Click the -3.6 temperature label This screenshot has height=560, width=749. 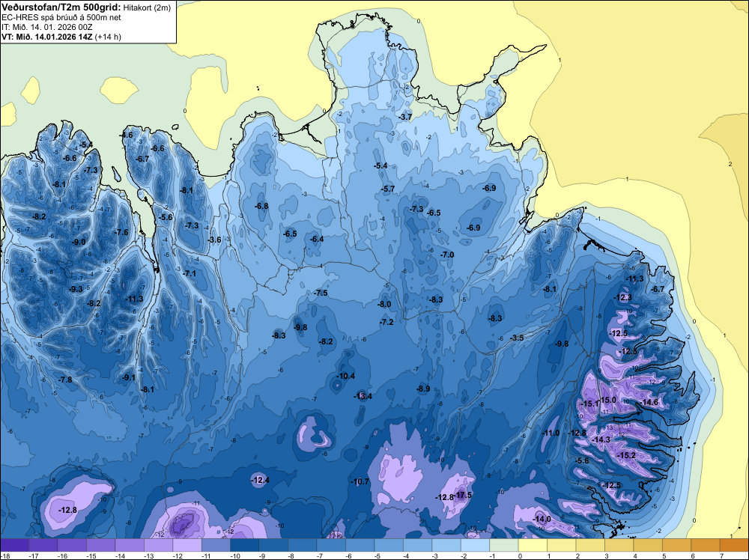(215, 240)
